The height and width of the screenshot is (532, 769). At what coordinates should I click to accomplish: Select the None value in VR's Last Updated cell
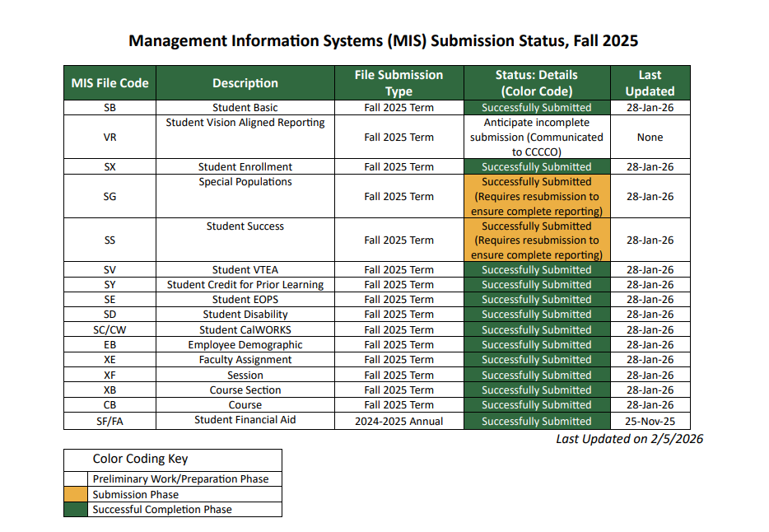pyautogui.click(x=650, y=138)
